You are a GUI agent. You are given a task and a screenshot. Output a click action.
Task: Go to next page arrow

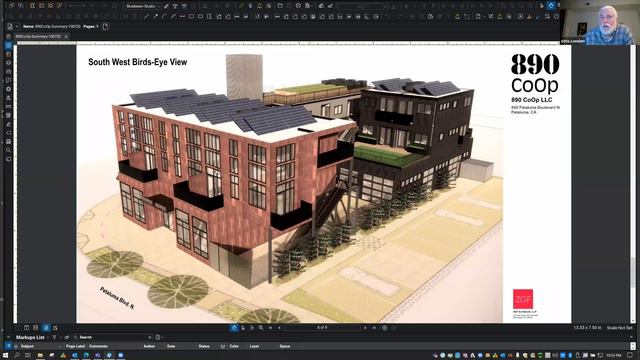click(365, 328)
